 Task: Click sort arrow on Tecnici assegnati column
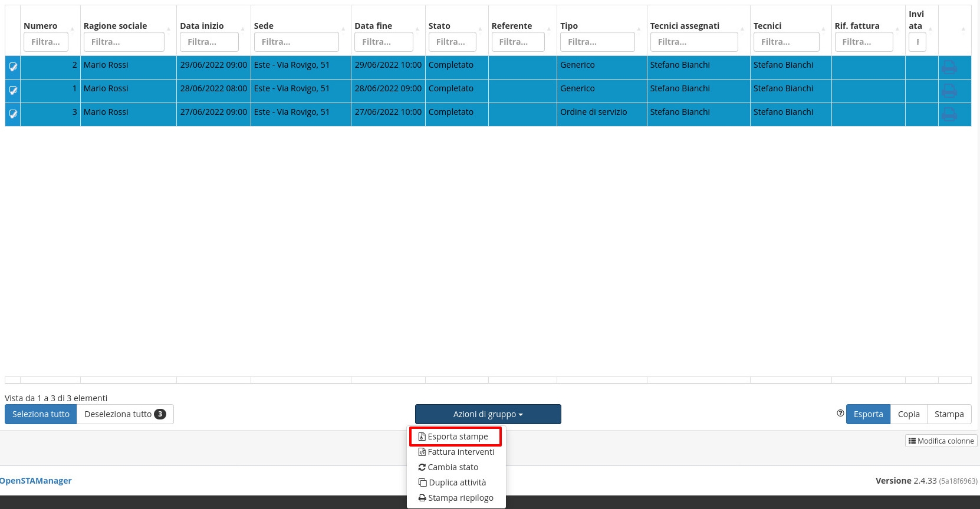click(742, 28)
